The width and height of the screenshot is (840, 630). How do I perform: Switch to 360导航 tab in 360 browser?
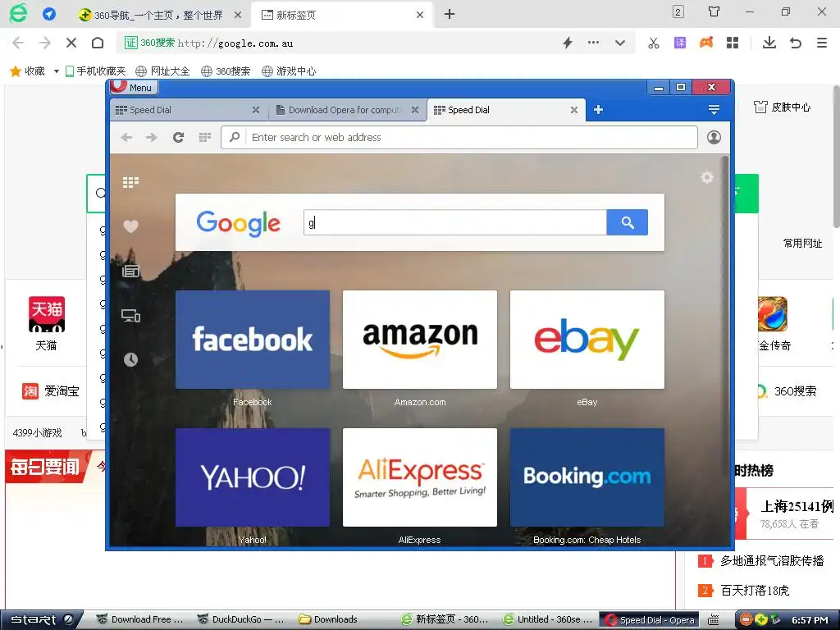[x=158, y=15]
